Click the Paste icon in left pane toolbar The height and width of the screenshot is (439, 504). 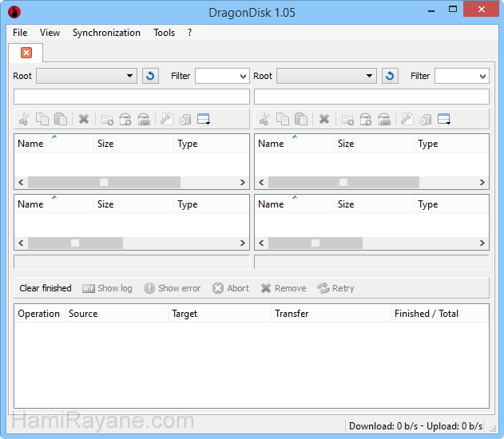tap(61, 120)
